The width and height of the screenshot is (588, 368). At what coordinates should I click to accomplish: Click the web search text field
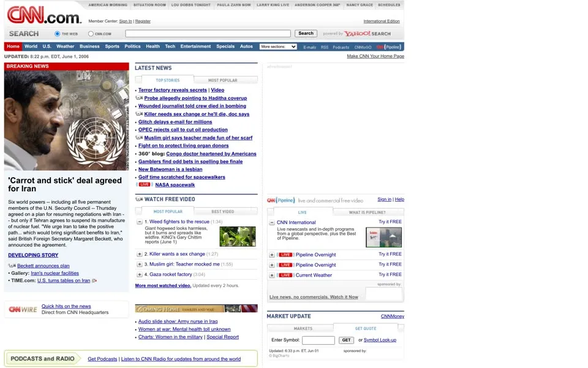pos(208,33)
